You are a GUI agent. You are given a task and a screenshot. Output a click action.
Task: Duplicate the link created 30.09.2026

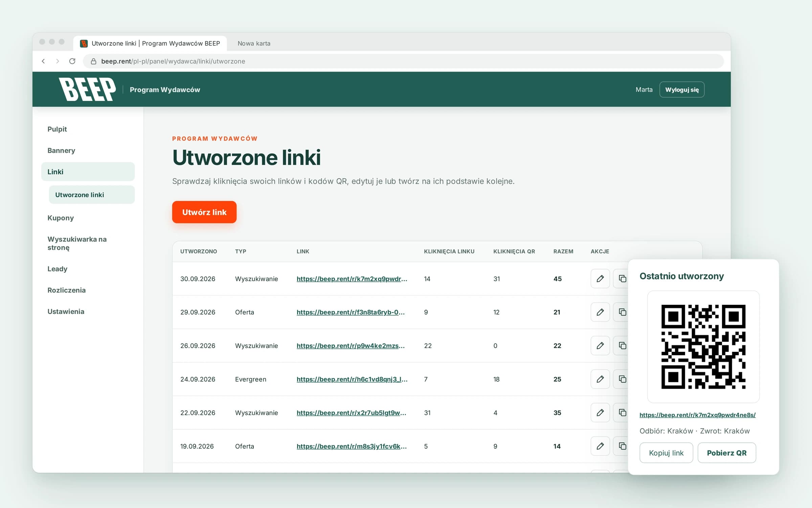coord(621,279)
